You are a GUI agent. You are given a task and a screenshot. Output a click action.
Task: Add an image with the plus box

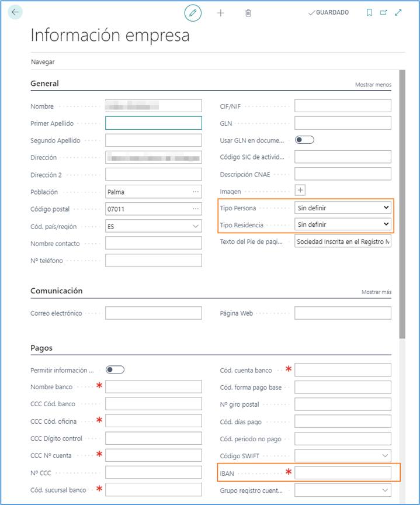click(300, 190)
